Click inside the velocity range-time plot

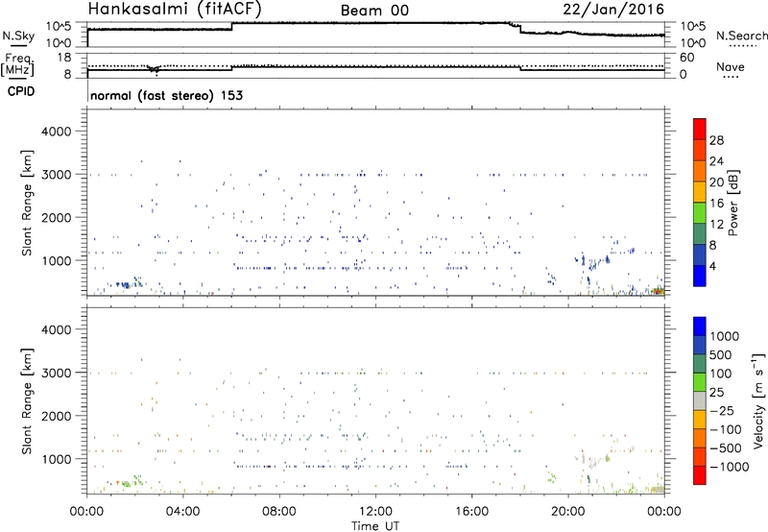click(375, 400)
